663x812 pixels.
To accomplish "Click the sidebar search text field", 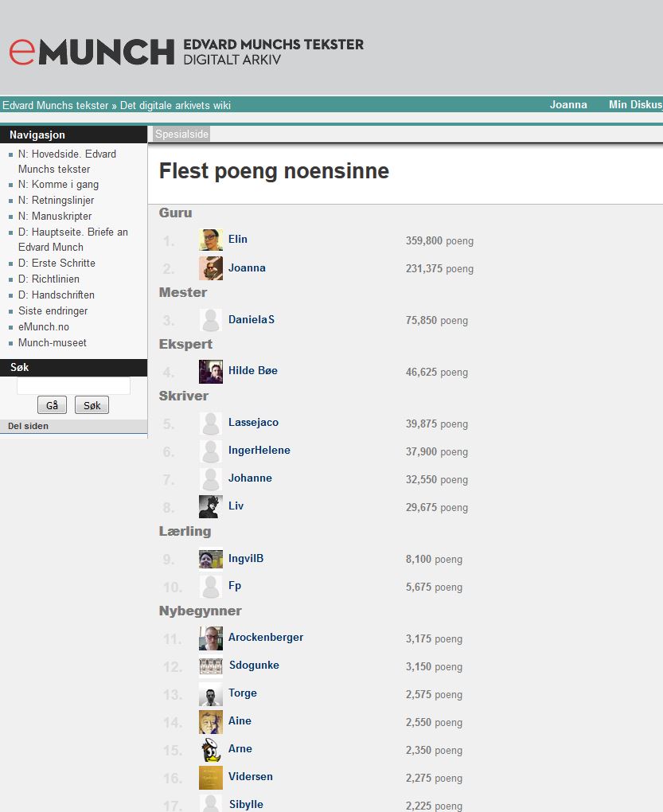I will click(73, 386).
